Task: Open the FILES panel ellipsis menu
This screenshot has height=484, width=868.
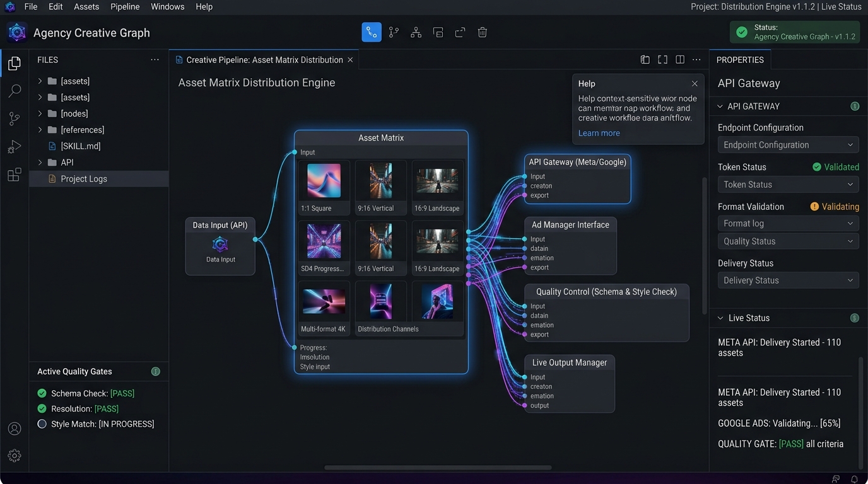Action: [x=155, y=60]
